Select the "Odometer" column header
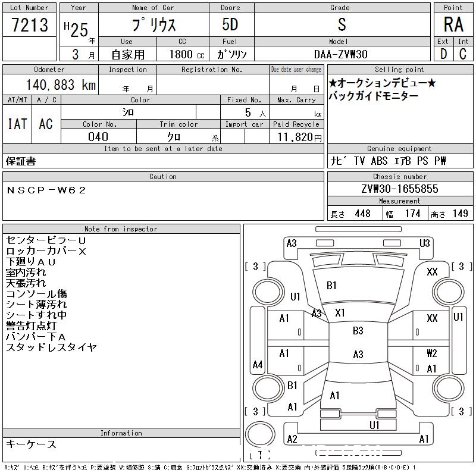This screenshot has height=476, width=476. (x=49, y=70)
